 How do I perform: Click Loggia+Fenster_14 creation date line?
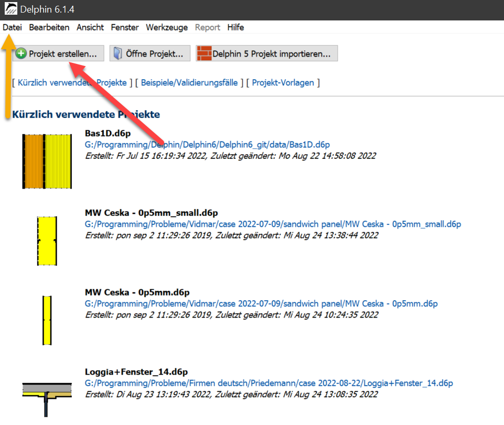231,395
